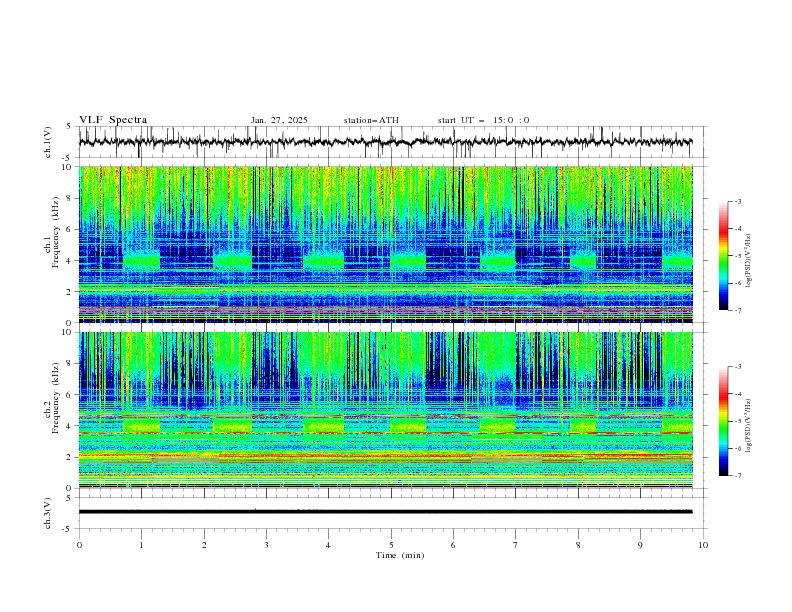This screenshot has height=612, width=792.
Task: Click the ch.2 spectrogram color bar
Action: pos(723,421)
